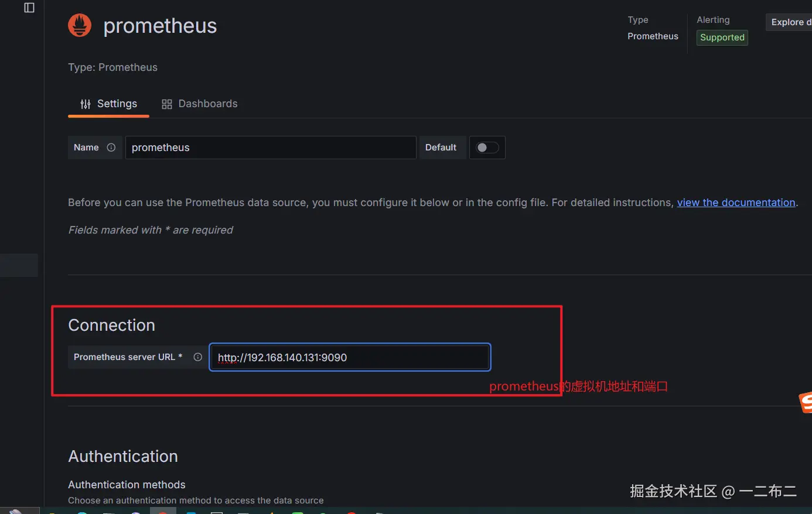The image size is (812, 514).
Task: Click the Connection section heading
Action: click(111, 325)
